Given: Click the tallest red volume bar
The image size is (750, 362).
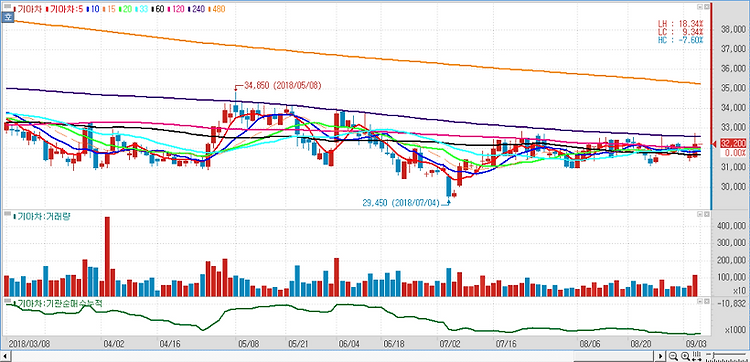Looking at the screenshot, I should [107, 257].
